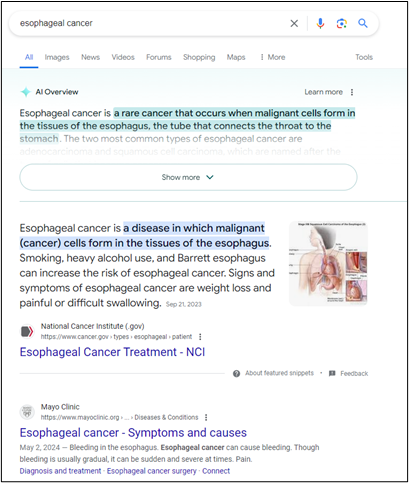Open the esophagus anatomy diagram thumbnail
409x483 pixels.
coord(328,263)
